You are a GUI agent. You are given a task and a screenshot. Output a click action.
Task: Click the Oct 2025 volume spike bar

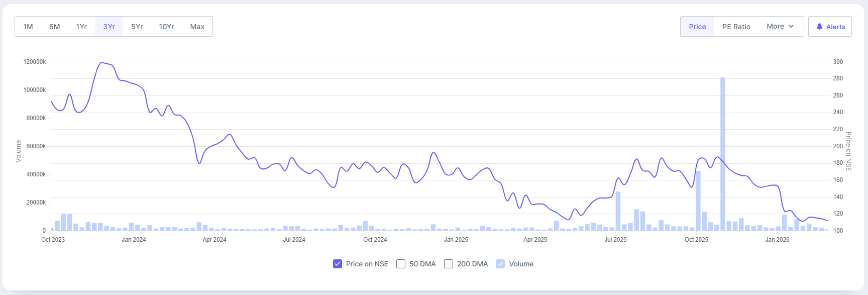[698, 201]
